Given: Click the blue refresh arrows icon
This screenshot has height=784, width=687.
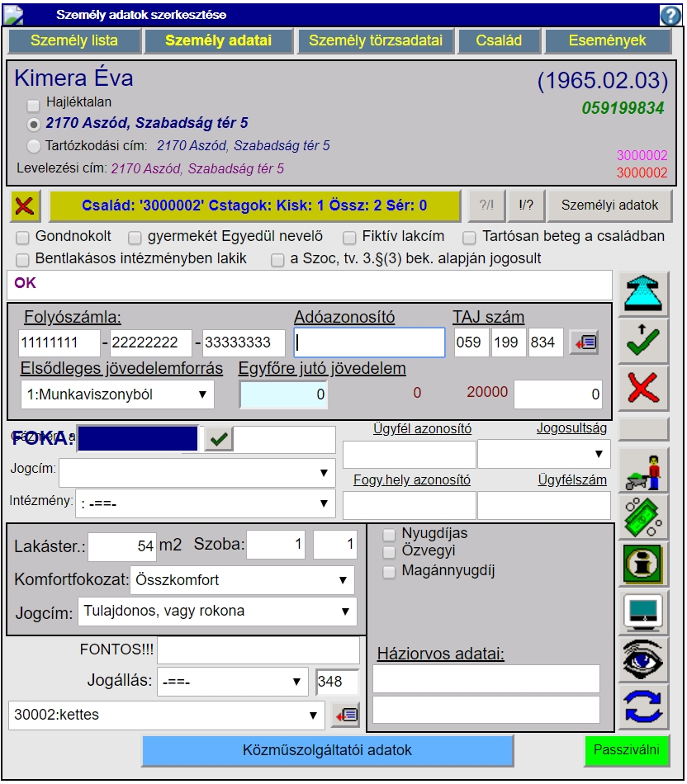Looking at the screenshot, I should (x=643, y=706).
